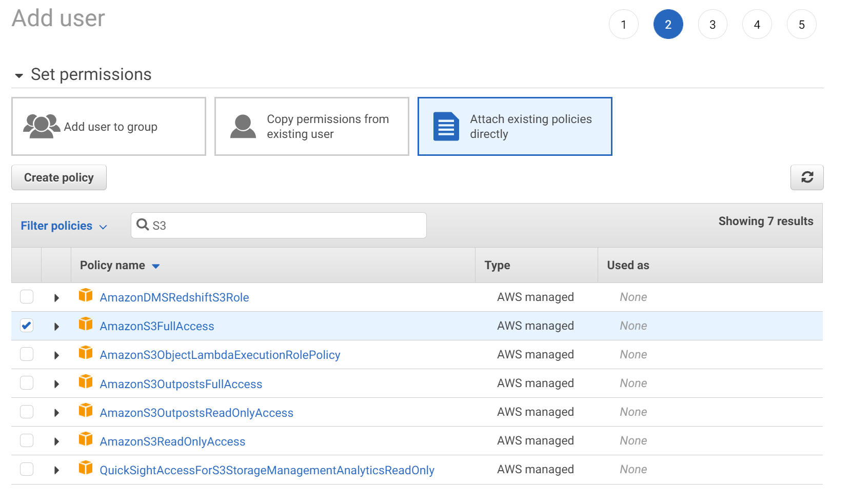The height and width of the screenshot is (504, 851).
Task: Open the AmazonS3ObjectLambdaExecutionRolePolicy link
Action: tap(220, 355)
